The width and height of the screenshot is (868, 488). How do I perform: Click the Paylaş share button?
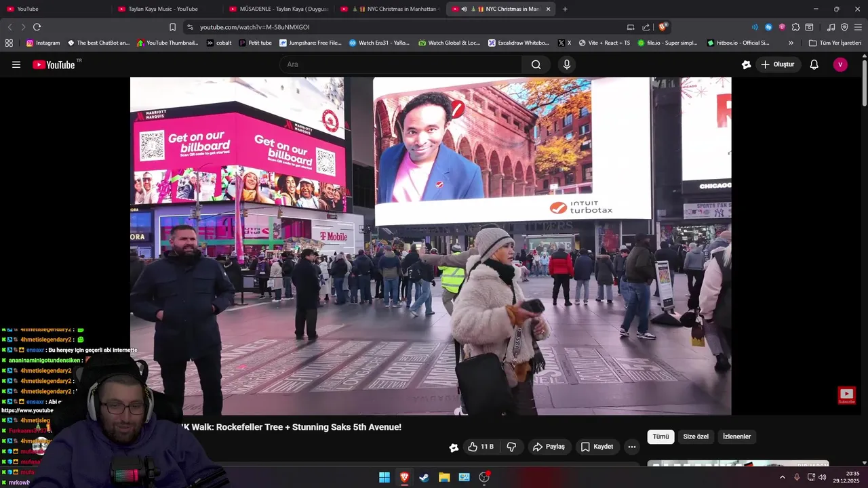[549, 447]
